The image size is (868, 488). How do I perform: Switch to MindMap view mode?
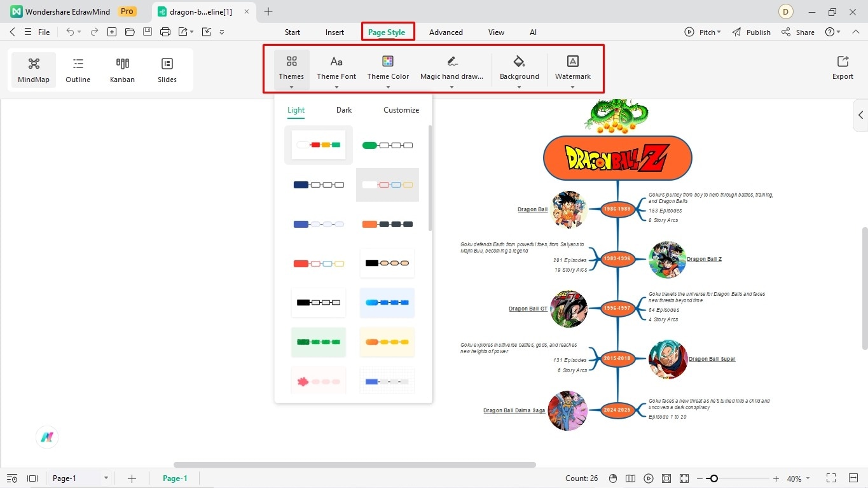point(33,70)
